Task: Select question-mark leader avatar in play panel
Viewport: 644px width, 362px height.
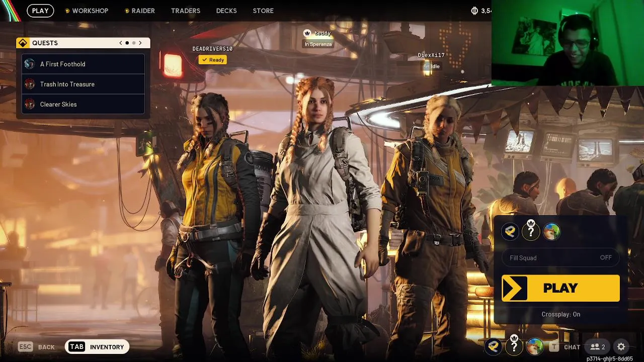Action: (531, 231)
